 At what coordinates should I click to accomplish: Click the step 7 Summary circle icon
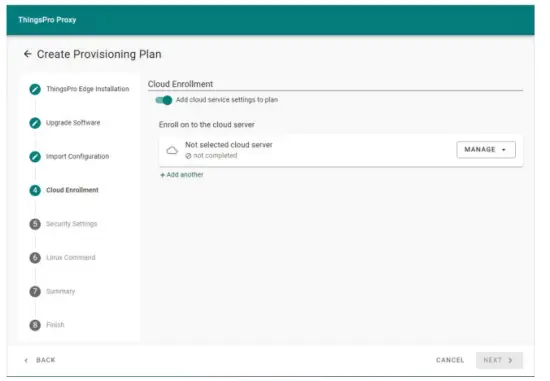[x=35, y=292]
